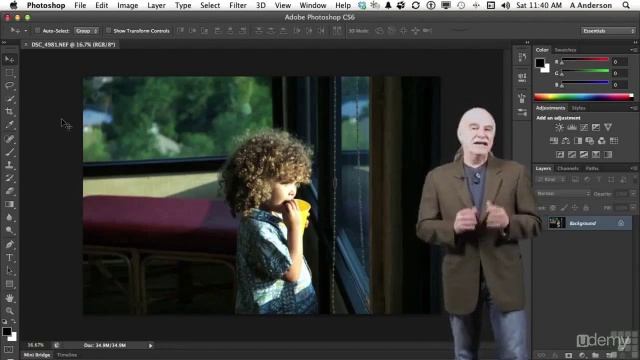Add a Vibrance adjustment
The image size is (640, 360).
pyautogui.click(x=608, y=127)
